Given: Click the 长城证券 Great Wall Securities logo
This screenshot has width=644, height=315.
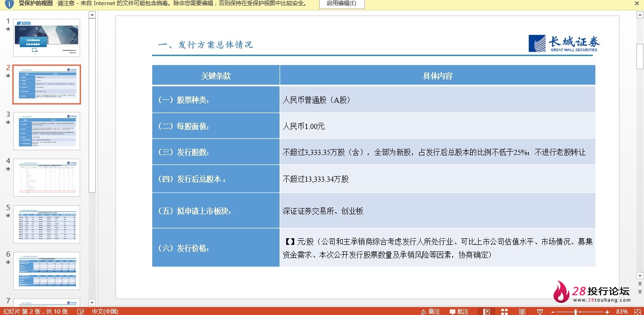Looking at the screenshot, I should 564,43.
